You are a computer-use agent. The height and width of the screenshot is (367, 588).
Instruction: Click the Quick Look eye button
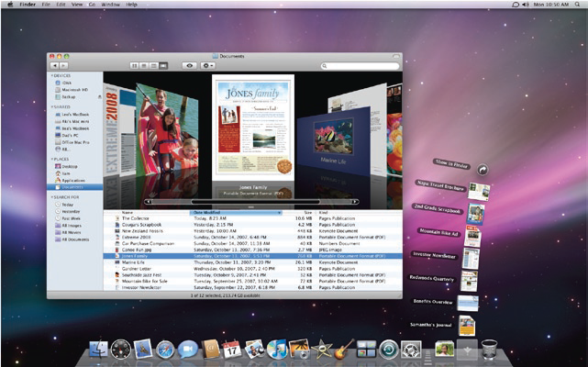[x=189, y=66]
